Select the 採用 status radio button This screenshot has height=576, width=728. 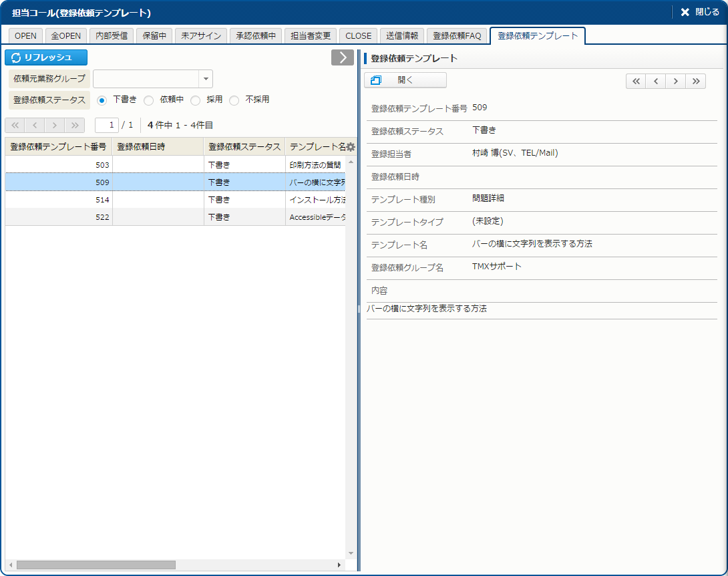(x=196, y=100)
